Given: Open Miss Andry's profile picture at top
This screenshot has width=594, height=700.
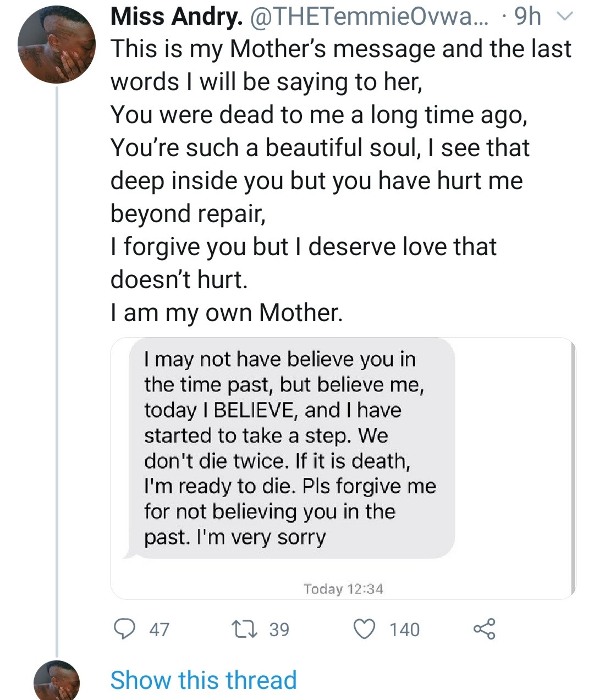Looking at the screenshot, I should 57,45.
